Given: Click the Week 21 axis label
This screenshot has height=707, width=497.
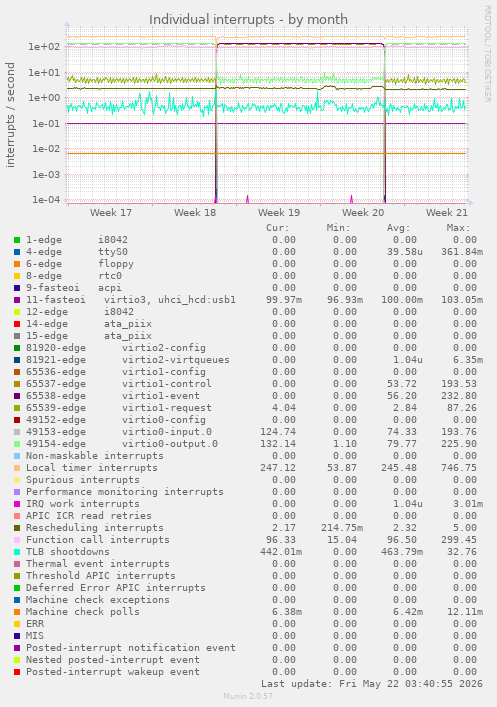Looking at the screenshot, I should (x=447, y=212).
